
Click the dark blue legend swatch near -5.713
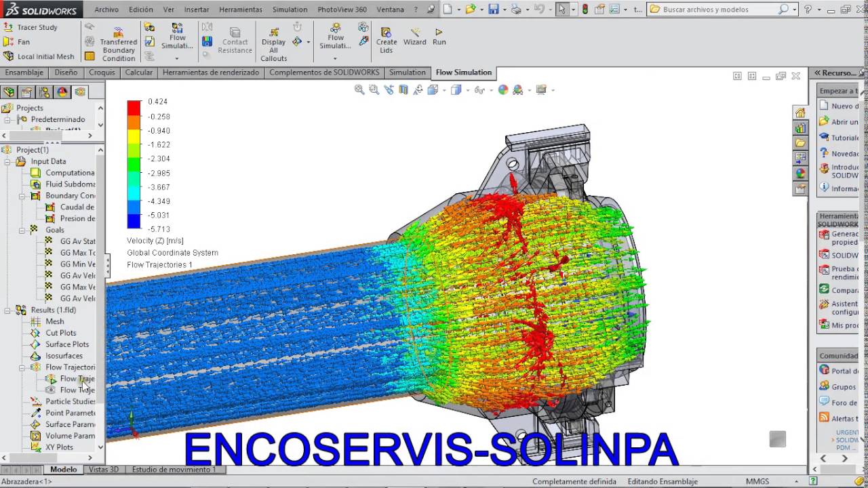[134, 221]
